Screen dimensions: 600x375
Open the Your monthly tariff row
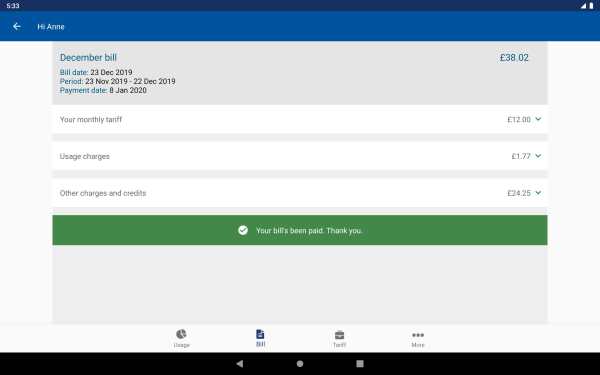click(x=300, y=119)
